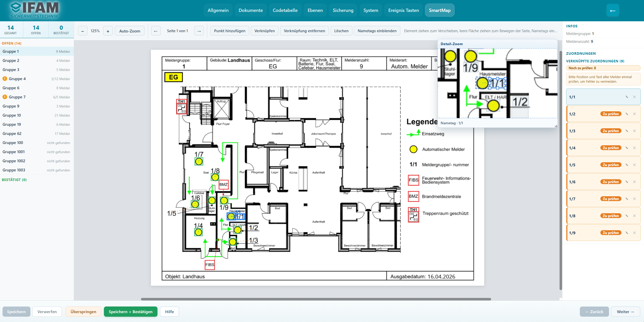Viewport: 644px width, 322px height.
Task: Select Gruppe 4 in the open list
Action: click(37, 79)
